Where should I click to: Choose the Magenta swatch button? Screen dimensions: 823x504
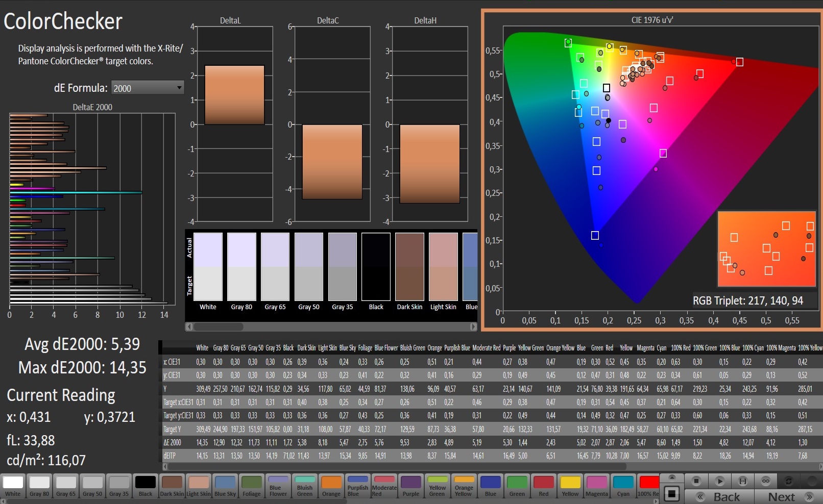click(597, 486)
